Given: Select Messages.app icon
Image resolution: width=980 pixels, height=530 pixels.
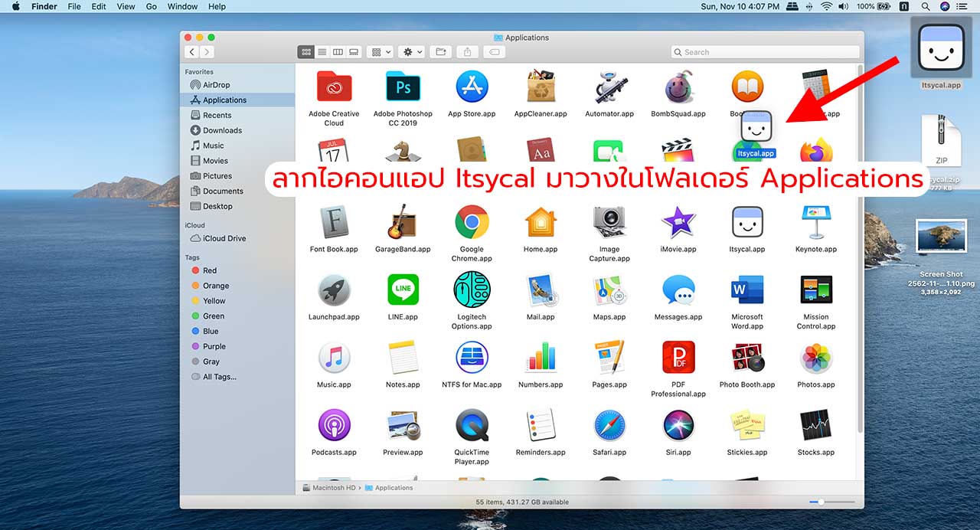Looking at the screenshot, I should 678,290.
